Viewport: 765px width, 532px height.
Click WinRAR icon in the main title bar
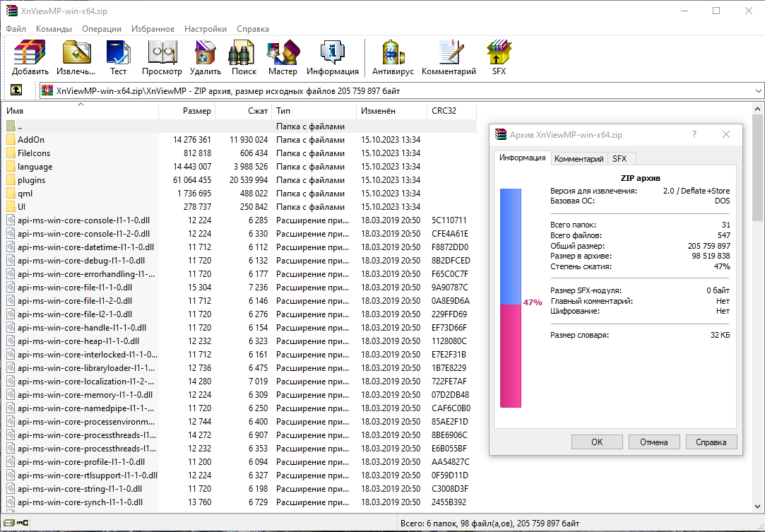click(12, 11)
